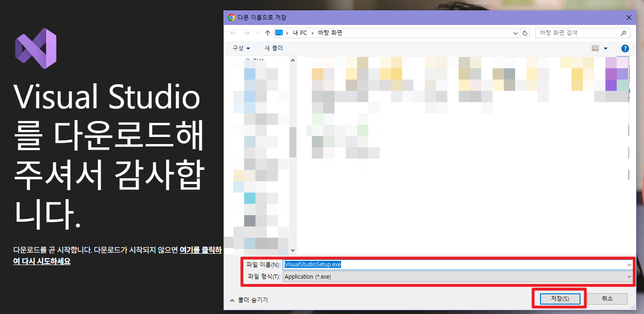Expand address bar history dropdown
Viewport: 644px width, 314px height.
[515, 33]
